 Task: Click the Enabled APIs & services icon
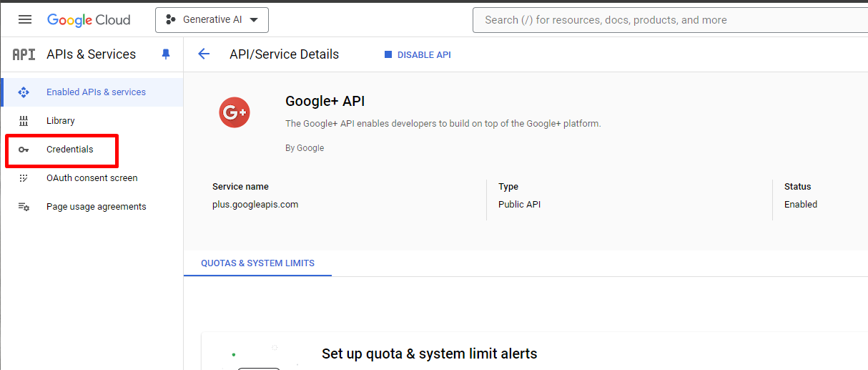pyautogui.click(x=24, y=92)
